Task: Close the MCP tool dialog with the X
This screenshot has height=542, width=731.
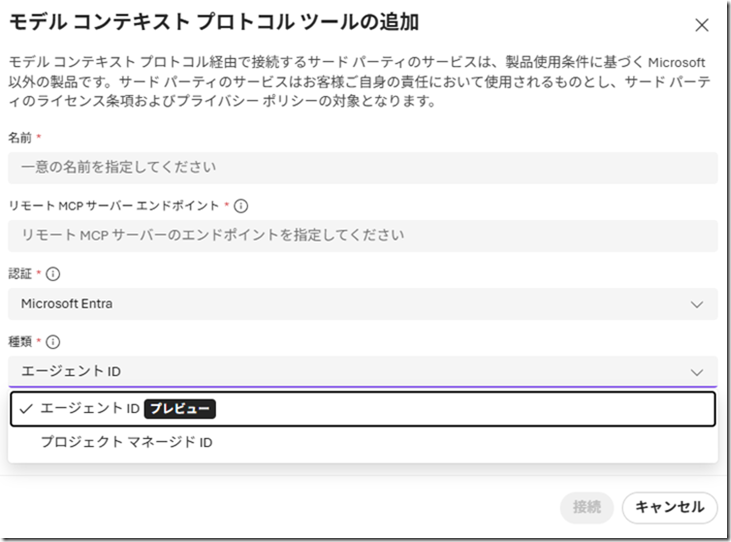Action: tap(702, 25)
